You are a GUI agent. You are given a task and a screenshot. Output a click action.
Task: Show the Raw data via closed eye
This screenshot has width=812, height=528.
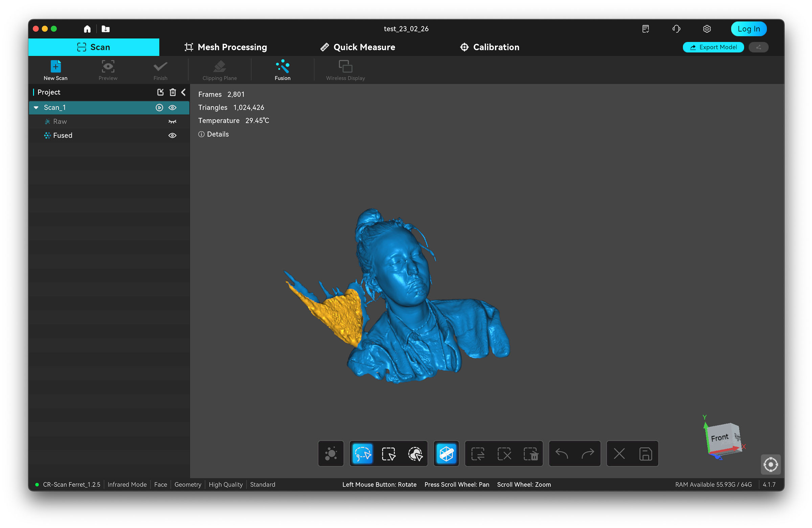[172, 121]
